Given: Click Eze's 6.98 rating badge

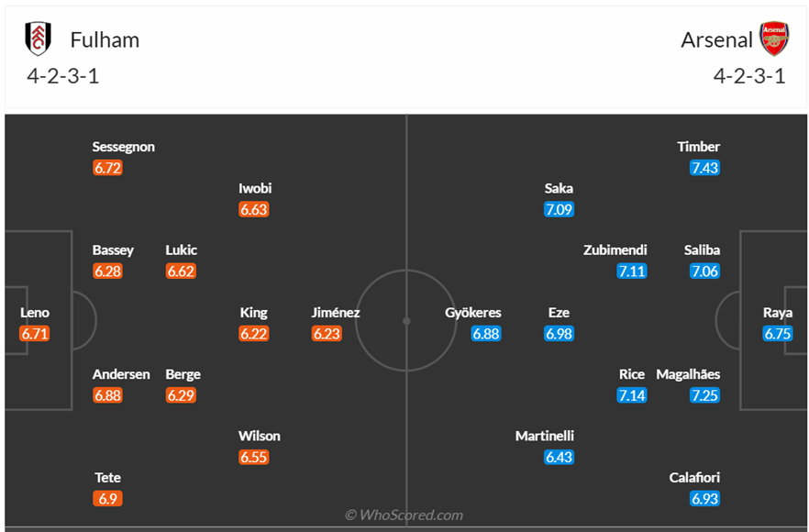Looking at the screenshot, I should [559, 334].
